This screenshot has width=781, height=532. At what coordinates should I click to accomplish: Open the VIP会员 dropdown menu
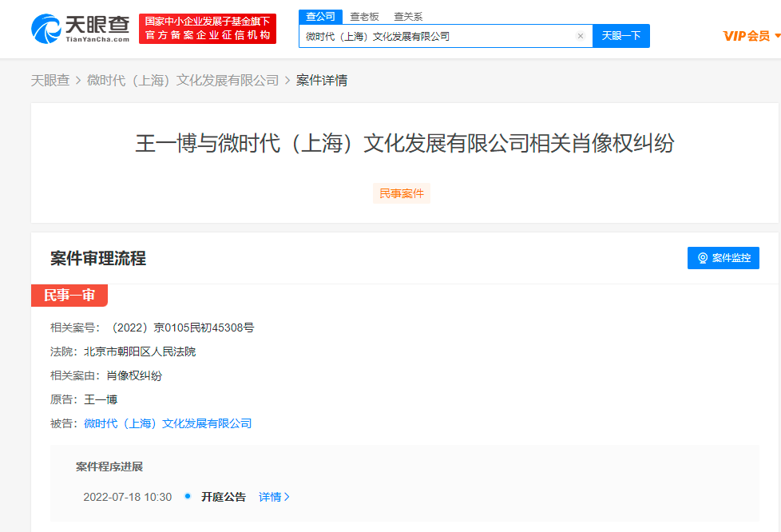coord(751,36)
